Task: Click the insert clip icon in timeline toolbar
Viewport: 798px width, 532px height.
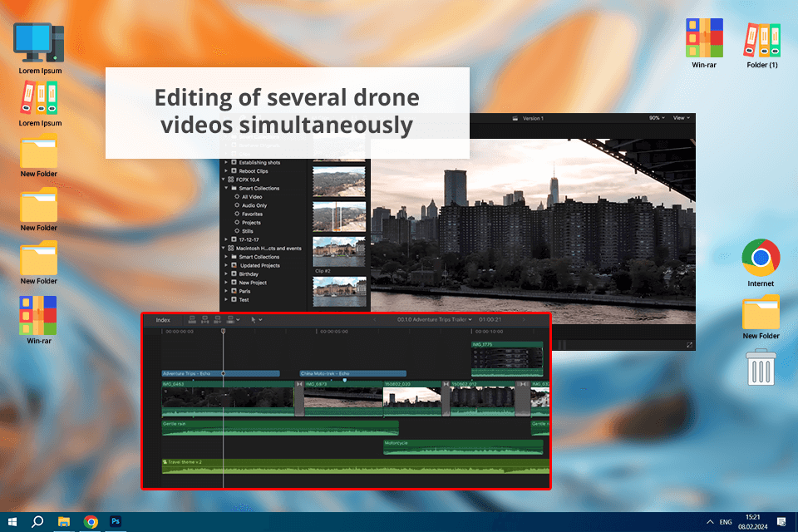Action: click(205, 320)
